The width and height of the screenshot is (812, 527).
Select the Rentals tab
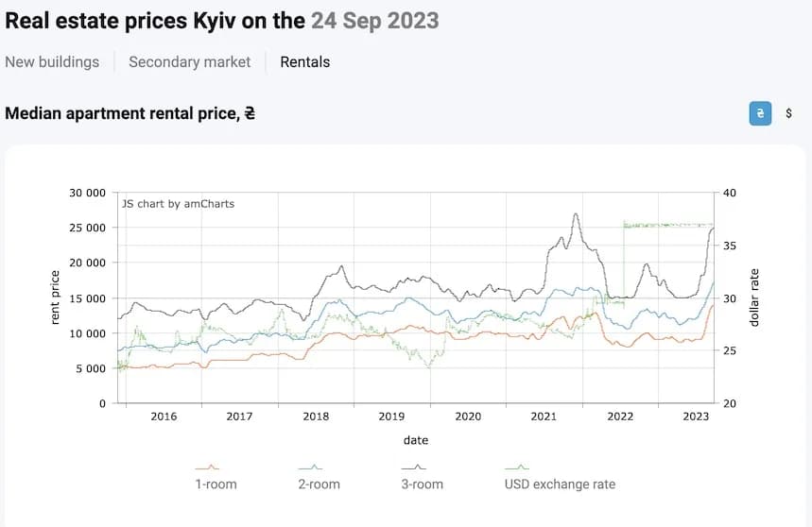(305, 61)
